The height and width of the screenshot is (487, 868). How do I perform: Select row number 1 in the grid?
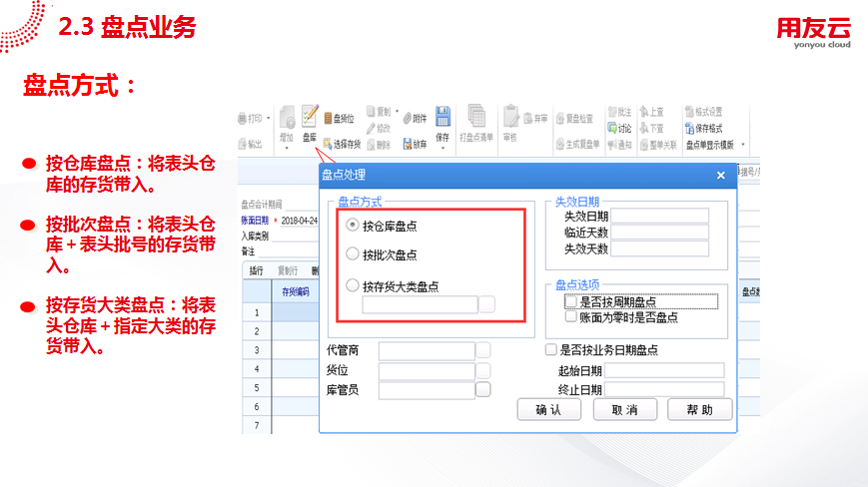[257, 313]
